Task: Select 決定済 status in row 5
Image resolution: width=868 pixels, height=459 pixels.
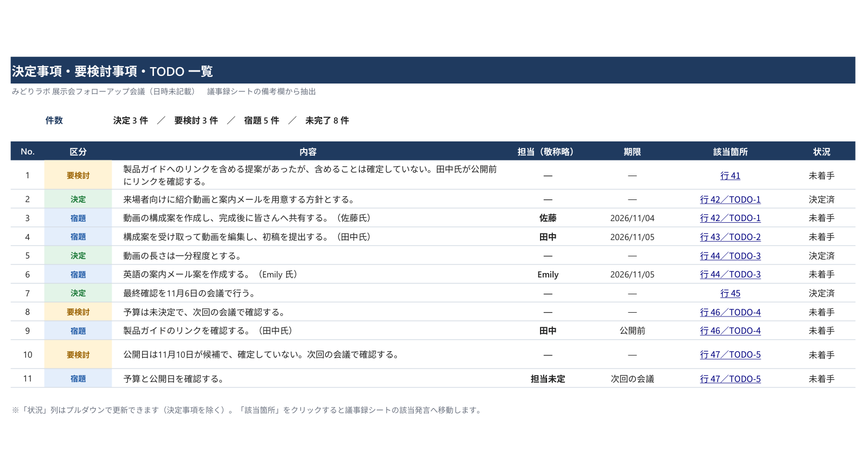Action: tap(821, 256)
